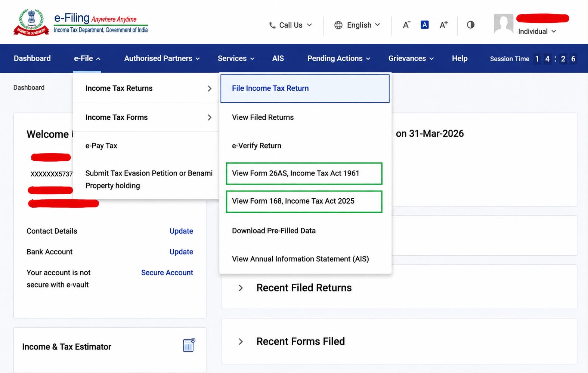Click the Dashboard breadcrumb
This screenshot has width=588, height=373.
29,87
